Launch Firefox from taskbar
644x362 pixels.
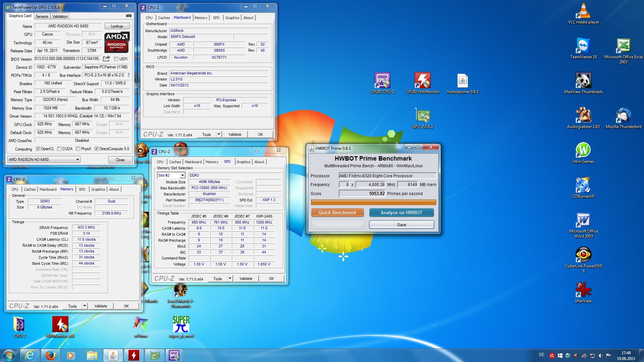[x=50, y=355]
